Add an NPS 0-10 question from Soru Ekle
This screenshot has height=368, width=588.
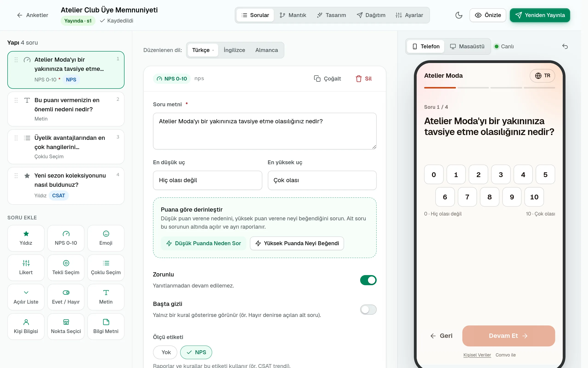tap(66, 238)
